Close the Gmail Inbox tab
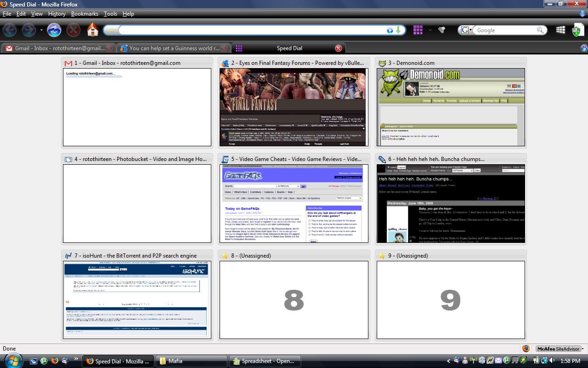The height and width of the screenshot is (368, 588). click(109, 48)
